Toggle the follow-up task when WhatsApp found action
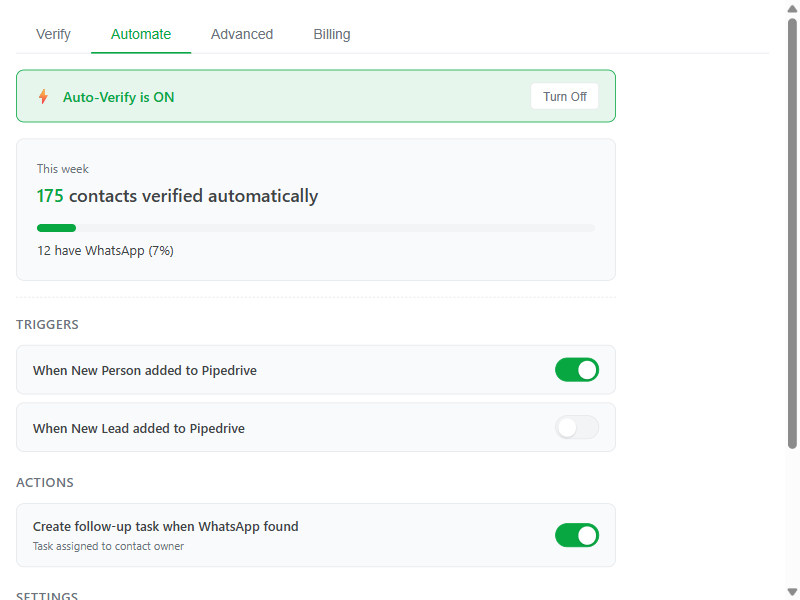Image resolution: width=800 pixels, height=600 pixels. coord(577,535)
